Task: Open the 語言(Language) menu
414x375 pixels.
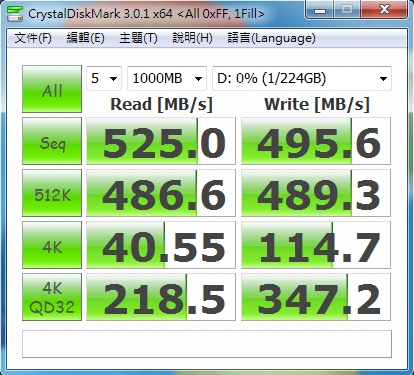Action: (271, 38)
